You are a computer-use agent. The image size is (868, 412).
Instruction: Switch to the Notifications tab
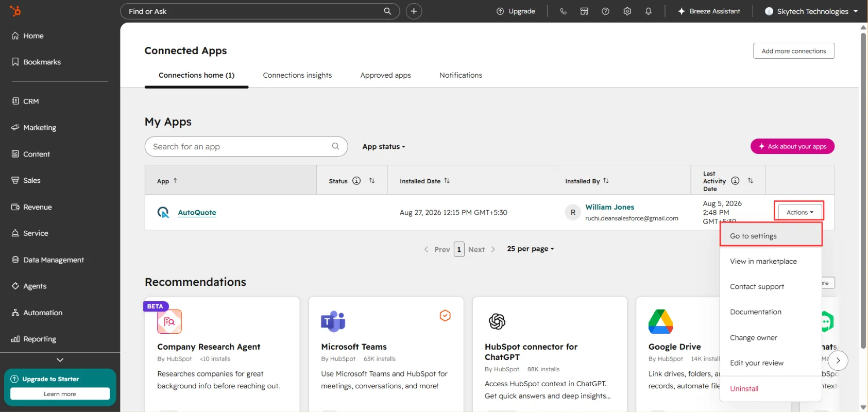tap(461, 75)
